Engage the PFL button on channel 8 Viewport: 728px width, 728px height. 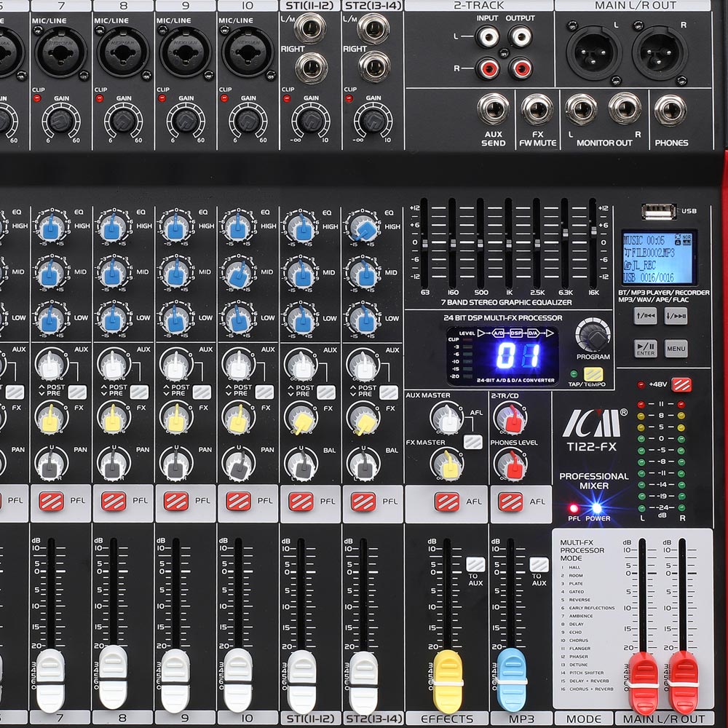[114, 501]
